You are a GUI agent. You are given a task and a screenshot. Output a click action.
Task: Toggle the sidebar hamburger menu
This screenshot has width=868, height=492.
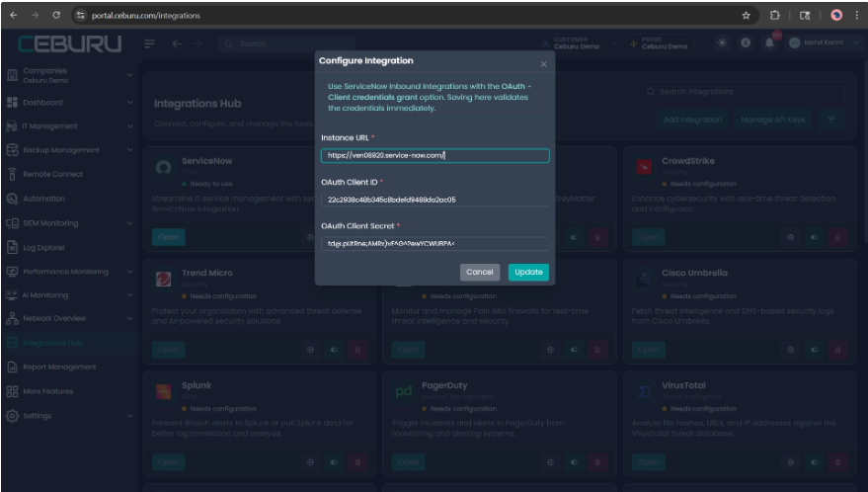click(149, 43)
